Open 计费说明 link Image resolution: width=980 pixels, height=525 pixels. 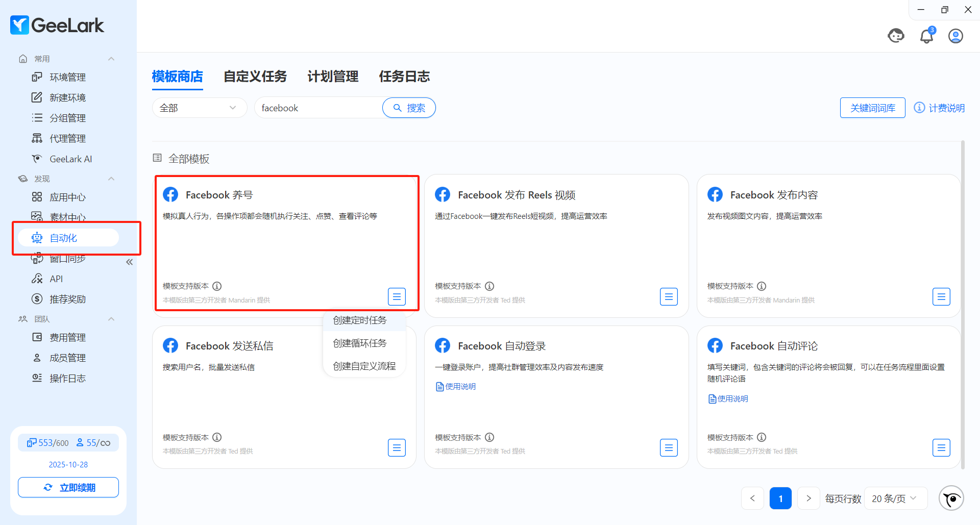(939, 108)
